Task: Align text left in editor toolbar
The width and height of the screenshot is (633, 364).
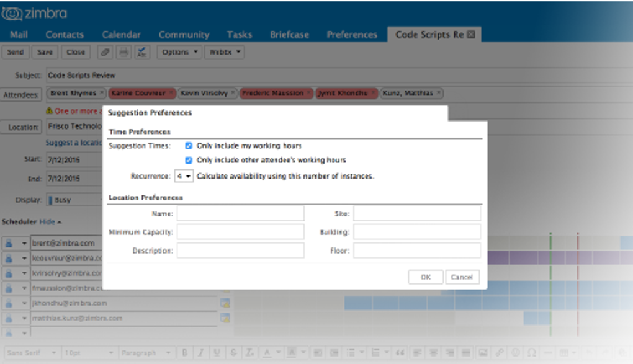Action: [418, 353]
